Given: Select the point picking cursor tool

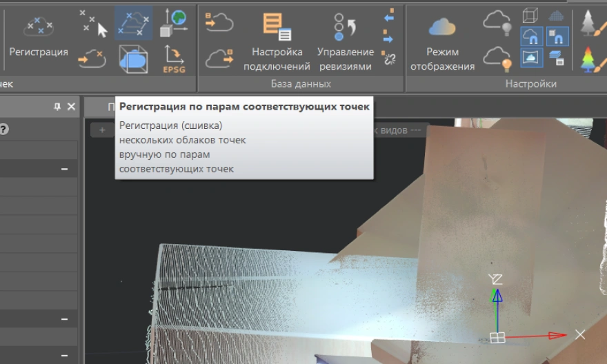Looking at the screenshot, I should [x=93, y=23].
